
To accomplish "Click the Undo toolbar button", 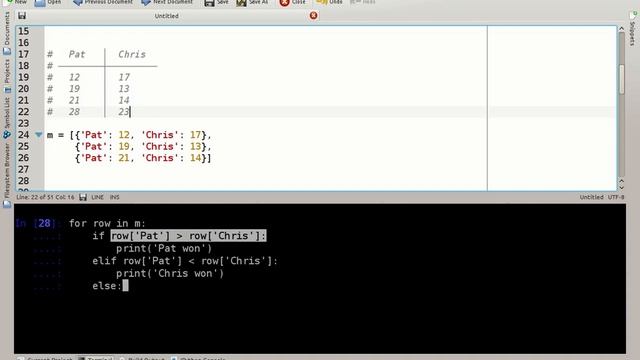I will [329, 2].
